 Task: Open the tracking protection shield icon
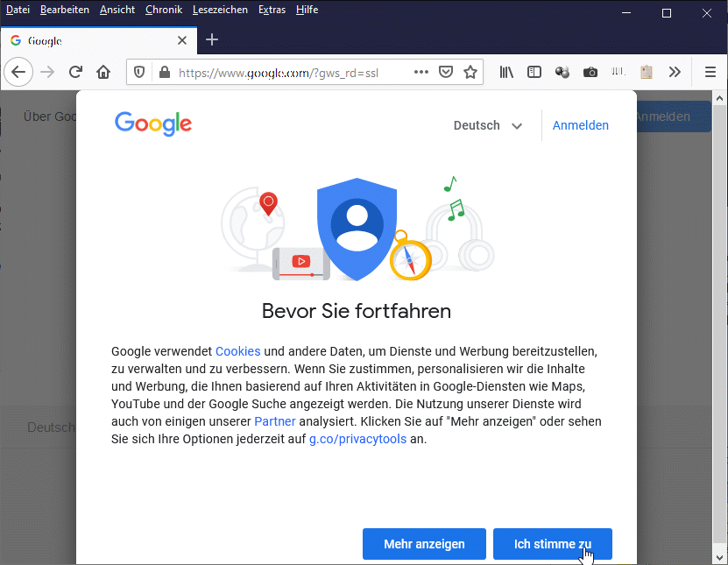(142, 73)
